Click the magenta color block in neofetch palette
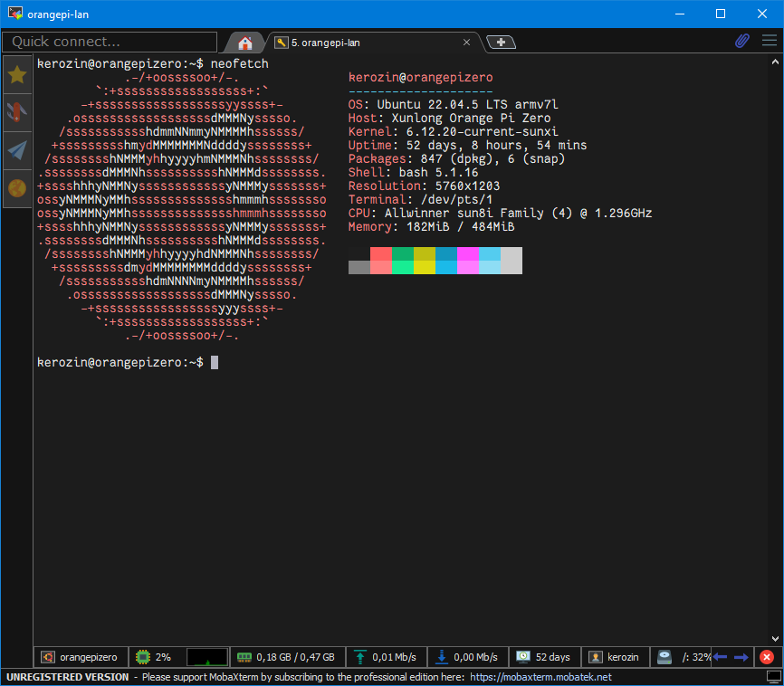The image size is (784, 686). 468,261
